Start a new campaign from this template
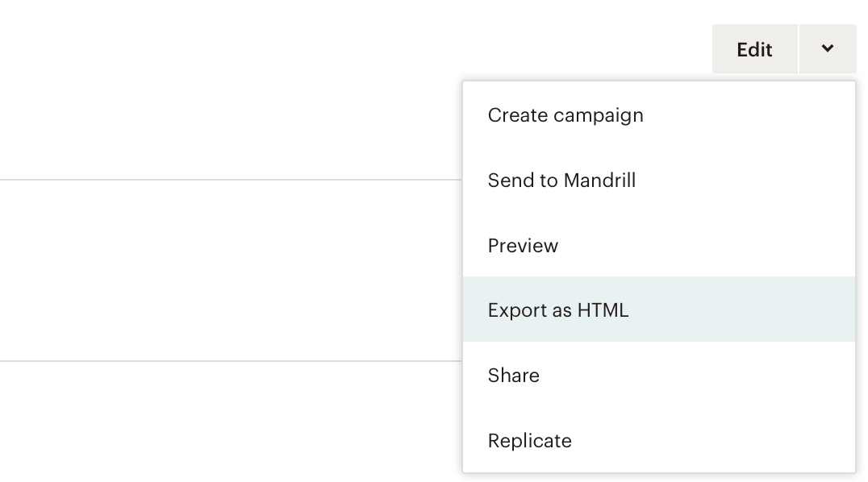868x482 pixels. click(565, 115)
